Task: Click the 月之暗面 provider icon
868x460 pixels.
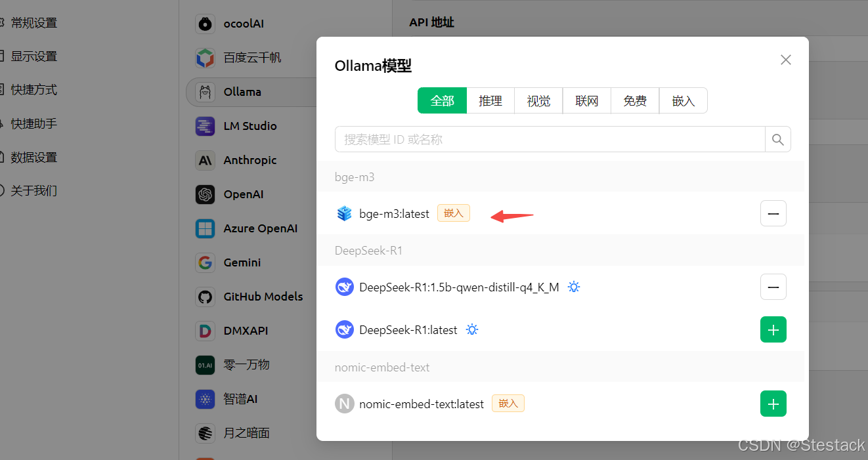Action: (x=205, y=433)
